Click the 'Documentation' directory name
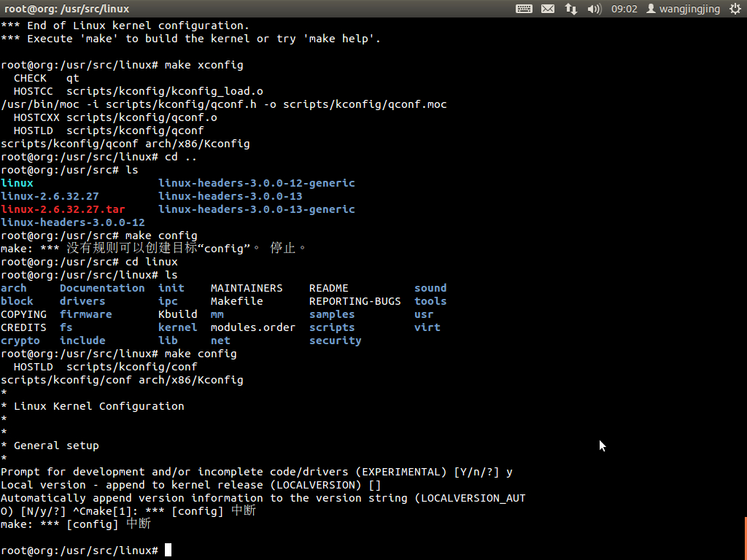 (102, 288)
